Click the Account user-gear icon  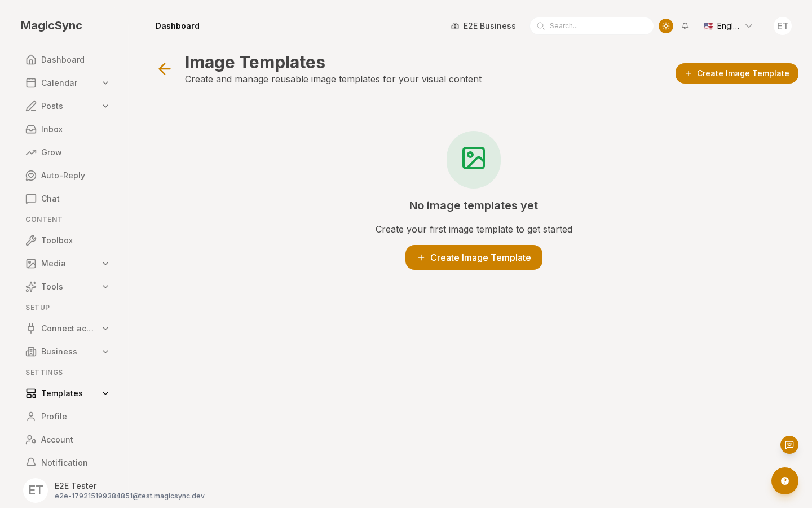pyautogui.click(x=31, y=440)
